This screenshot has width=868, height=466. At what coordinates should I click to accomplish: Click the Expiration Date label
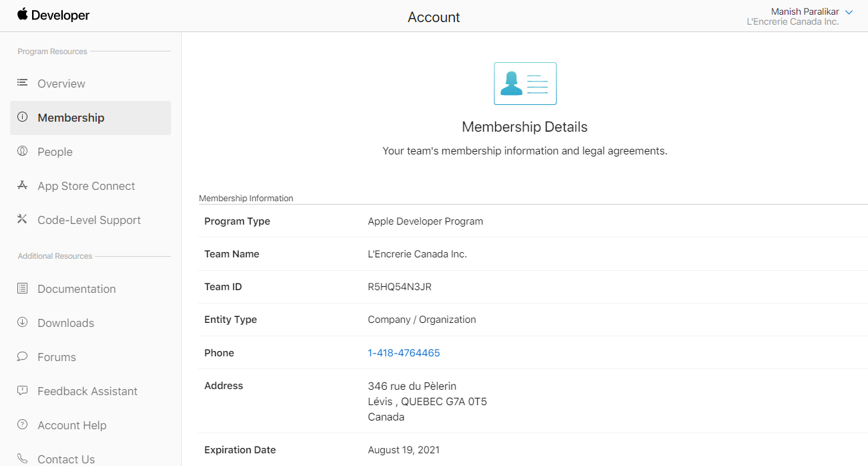[240, 450]
